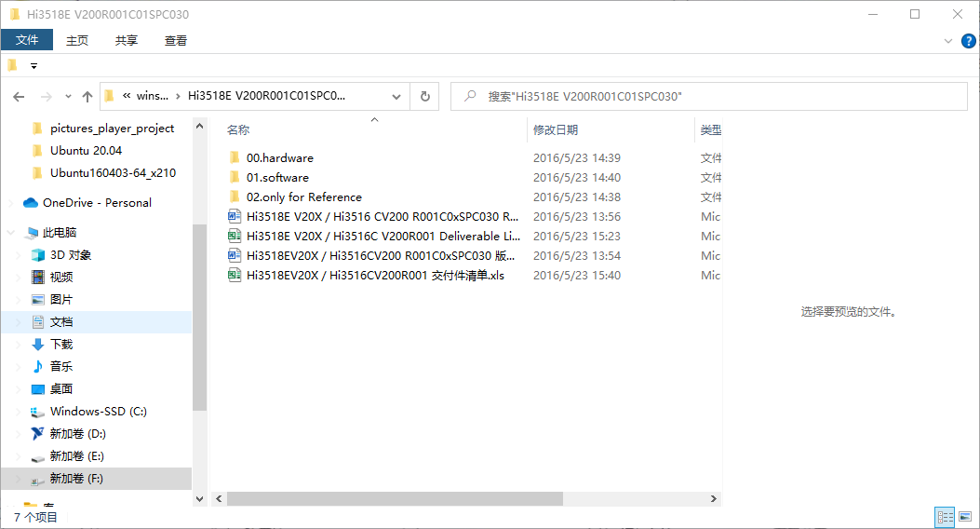Click the Hi3518E V200R001C01SPC0... breadcrumb
The height and width of the screenshot is (529, 980).
[x=266, y=96]
